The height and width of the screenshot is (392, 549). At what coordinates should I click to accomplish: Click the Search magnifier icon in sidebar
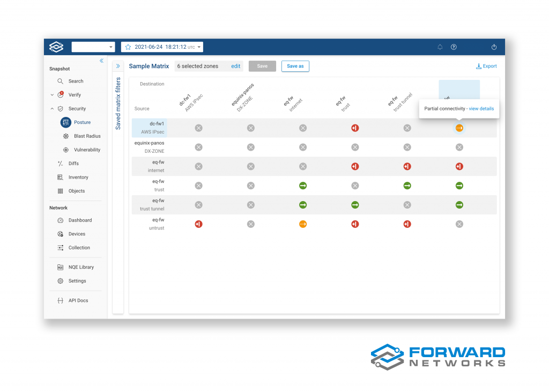61,82
